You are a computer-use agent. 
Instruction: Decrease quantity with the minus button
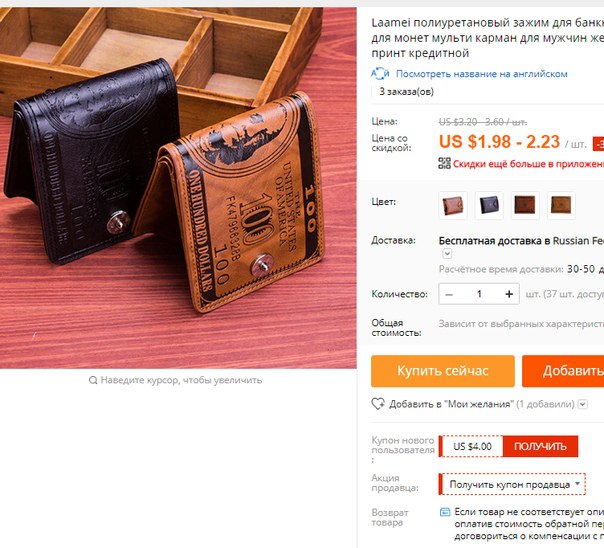[x=449, y=294]
